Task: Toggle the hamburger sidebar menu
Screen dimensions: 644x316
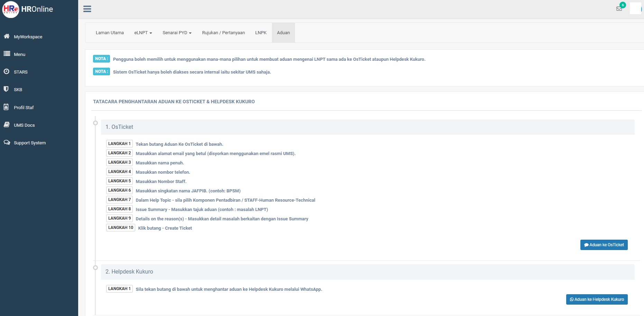Action: pos(87,9)
